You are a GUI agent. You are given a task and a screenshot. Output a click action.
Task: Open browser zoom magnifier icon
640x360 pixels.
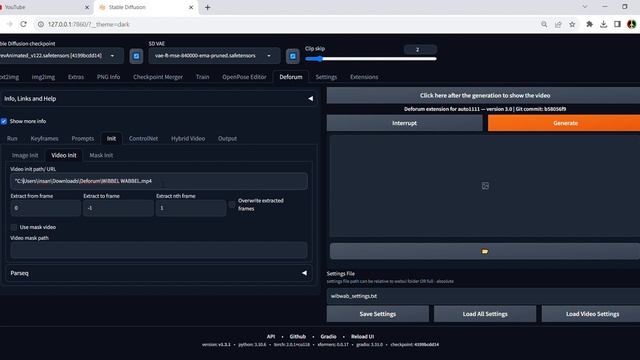[x=544, y=24]
